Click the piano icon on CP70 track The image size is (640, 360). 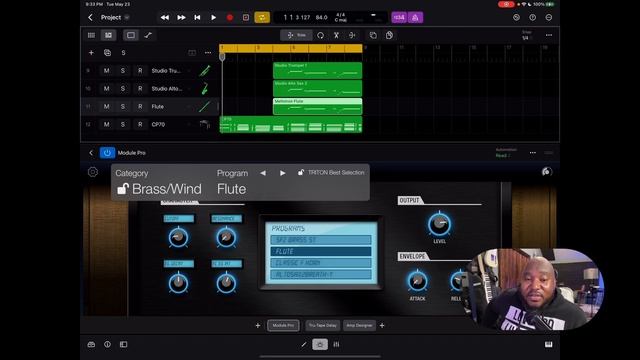click(x=204, y=124)
